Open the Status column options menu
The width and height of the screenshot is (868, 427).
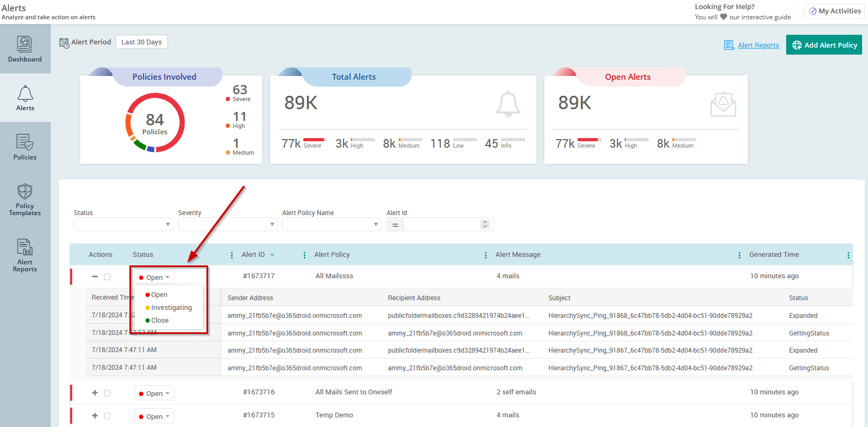(232, 255)
